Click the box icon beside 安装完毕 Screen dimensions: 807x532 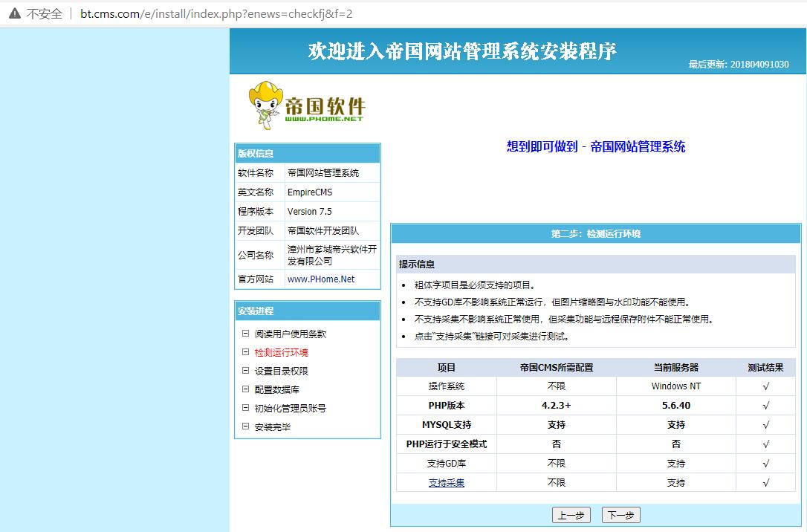245,426
